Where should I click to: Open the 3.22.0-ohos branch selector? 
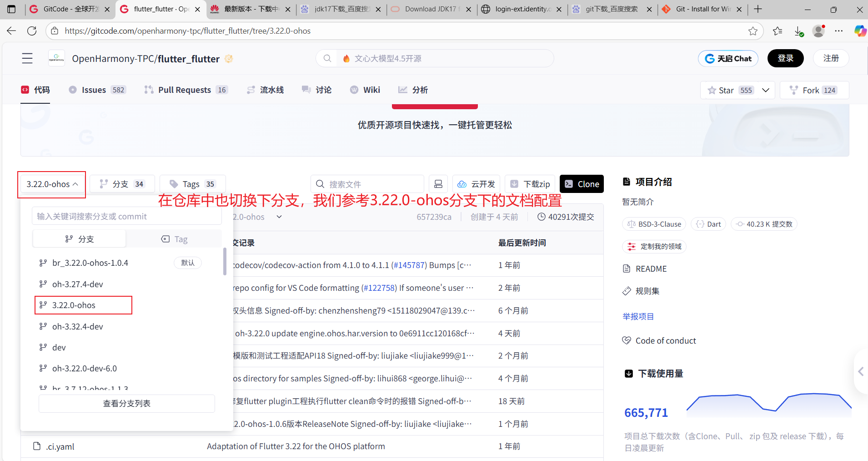tap(52, 184)
